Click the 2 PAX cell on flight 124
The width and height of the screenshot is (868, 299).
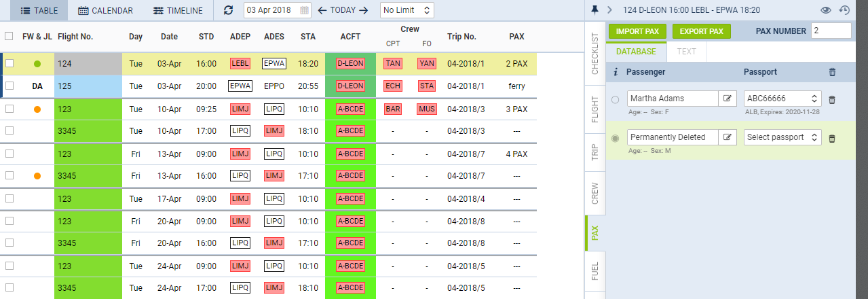516,64
